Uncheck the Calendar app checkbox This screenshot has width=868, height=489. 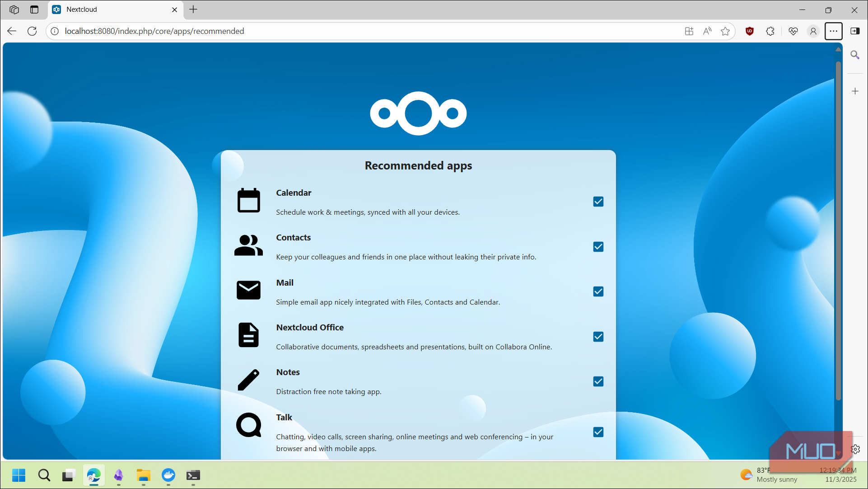click(598, 202)
